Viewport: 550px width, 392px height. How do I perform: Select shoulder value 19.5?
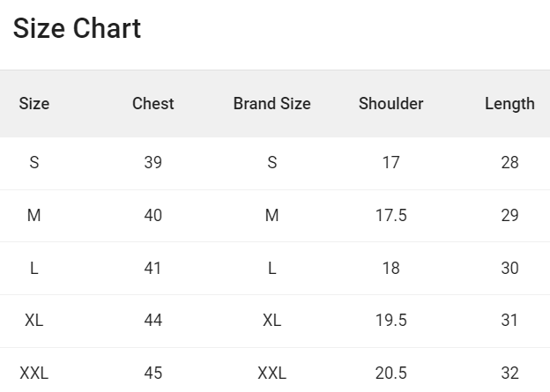[x=391, y=320]
